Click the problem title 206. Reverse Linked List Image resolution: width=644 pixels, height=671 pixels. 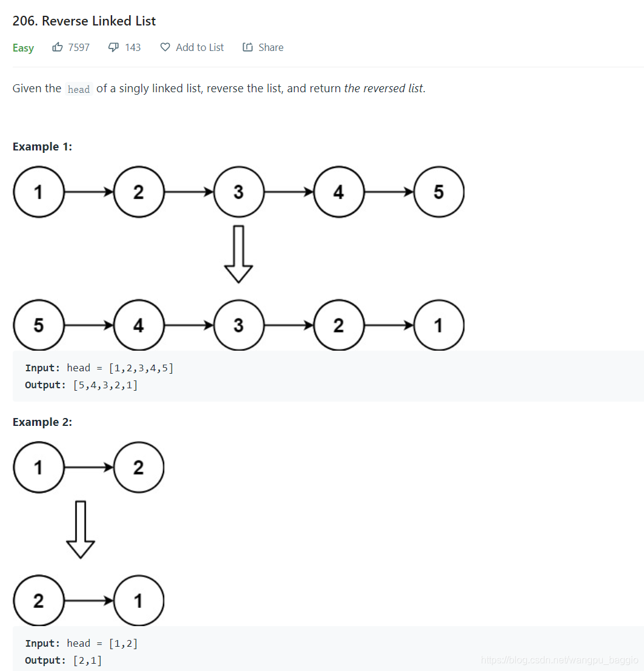84,21
